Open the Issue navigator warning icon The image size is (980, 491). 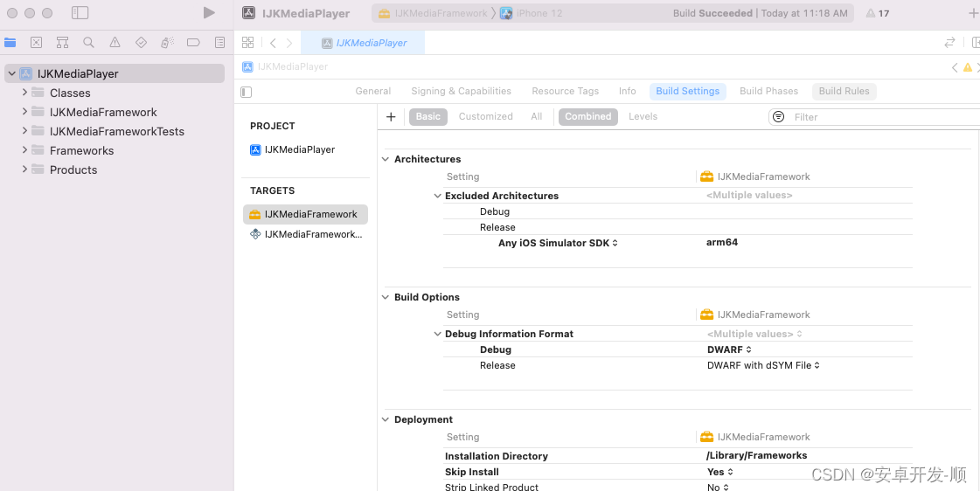tap(115, 43)
